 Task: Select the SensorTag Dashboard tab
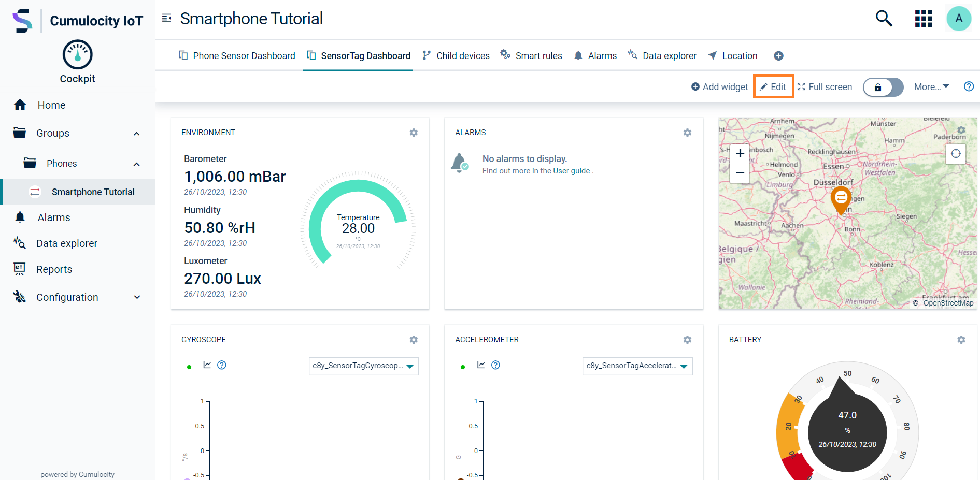[359, 56]
